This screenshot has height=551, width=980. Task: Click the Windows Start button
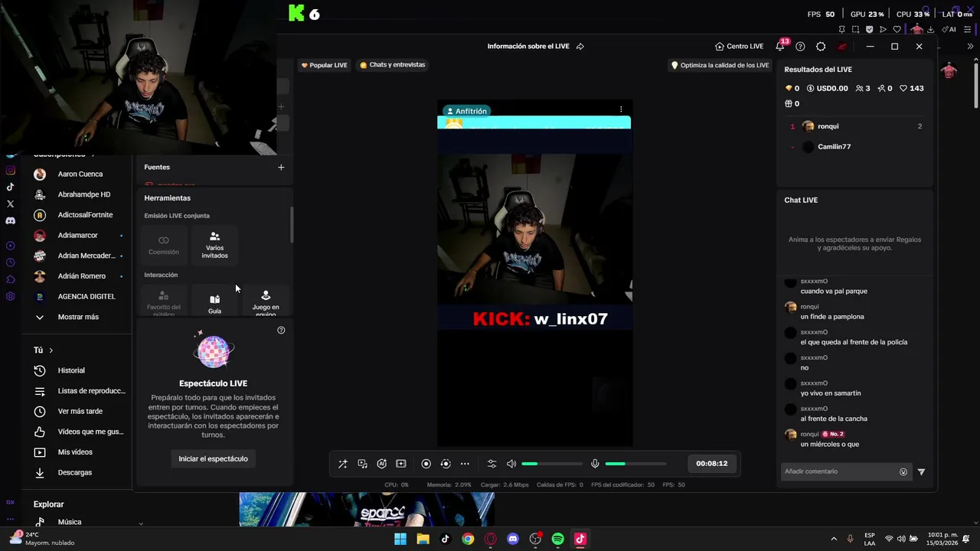pos(400,539)
